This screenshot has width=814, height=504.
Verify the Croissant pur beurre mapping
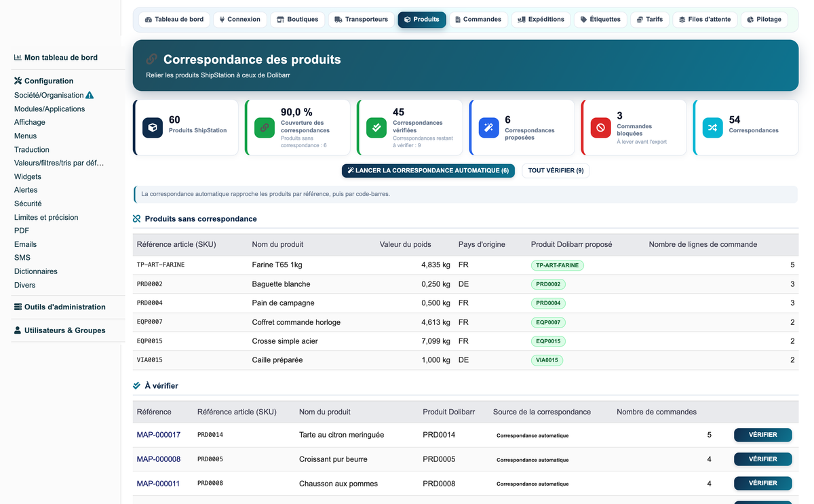[762, 459]
